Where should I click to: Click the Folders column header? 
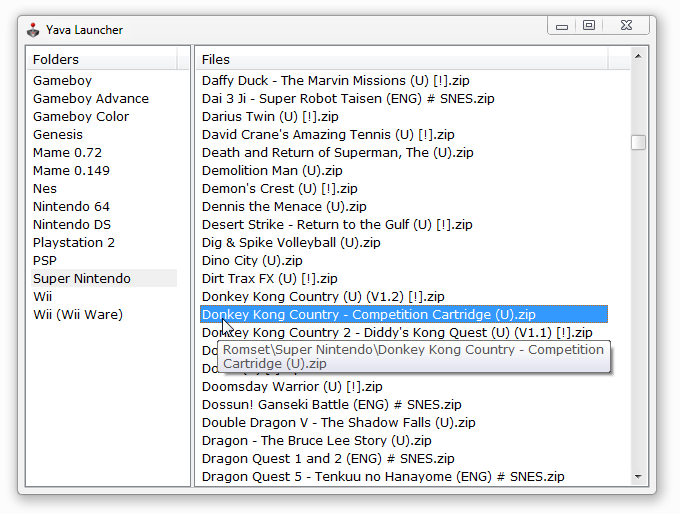pyautogui.click(x=102, y=59)
